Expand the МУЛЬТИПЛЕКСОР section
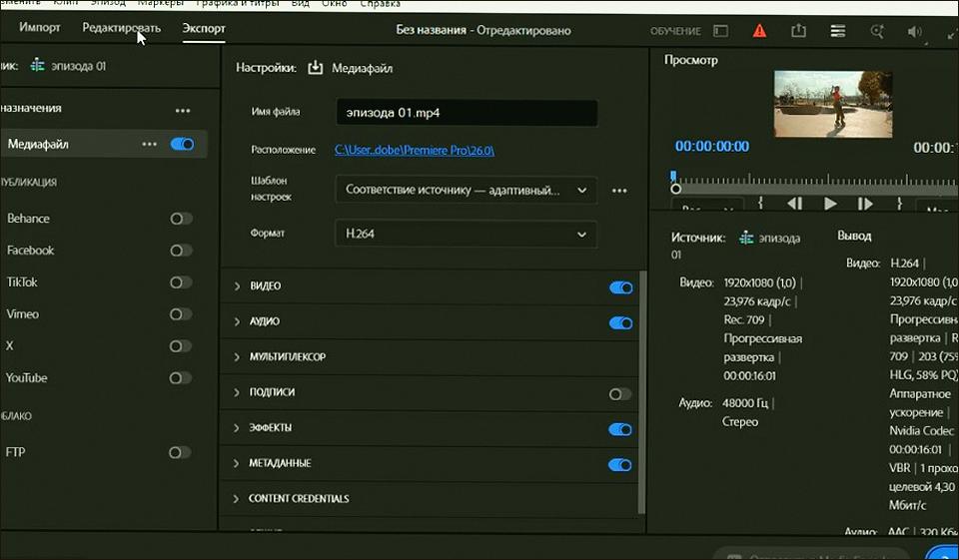The height and width of the screenshot is (560, 959). point(237,357)
